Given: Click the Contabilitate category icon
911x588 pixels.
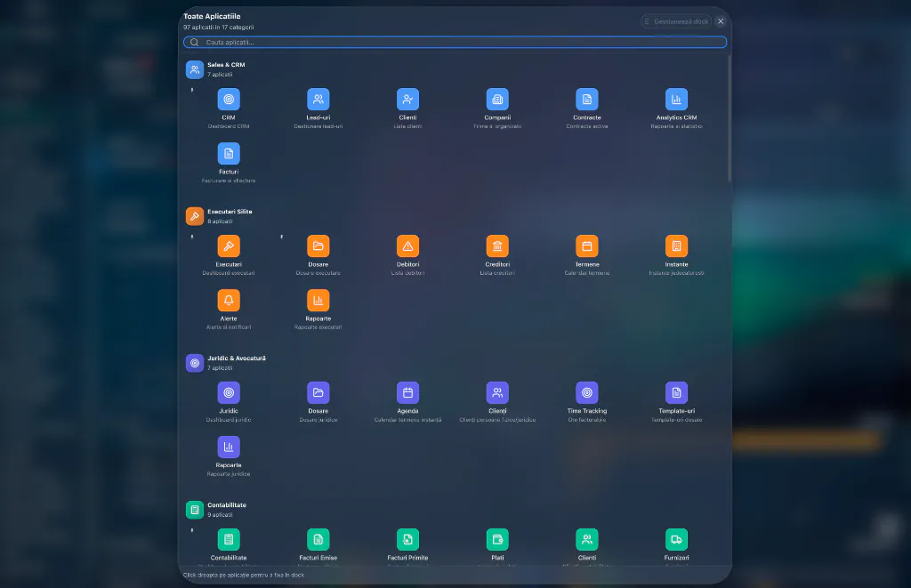Looking at the screenshot, I should (195, 510).
